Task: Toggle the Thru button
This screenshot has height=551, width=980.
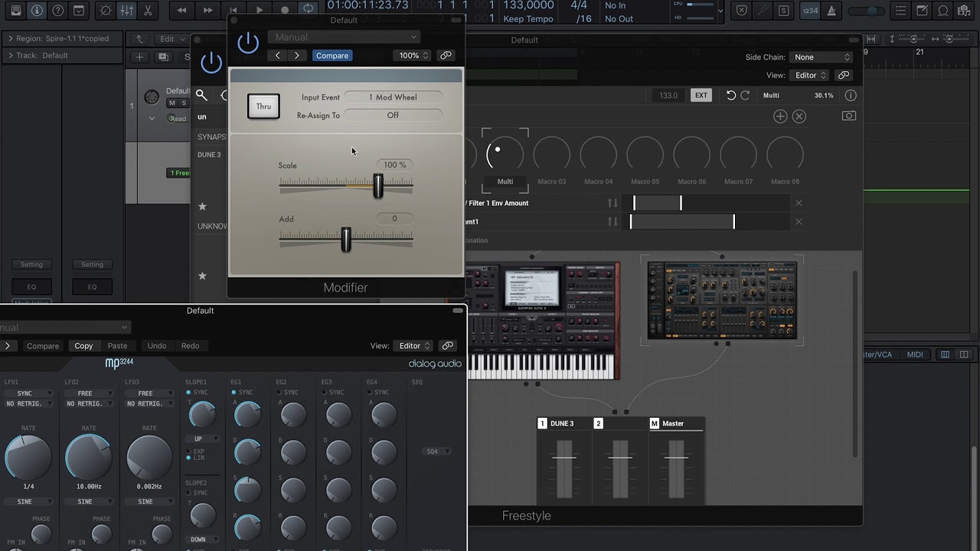Action: coord(263,106)
